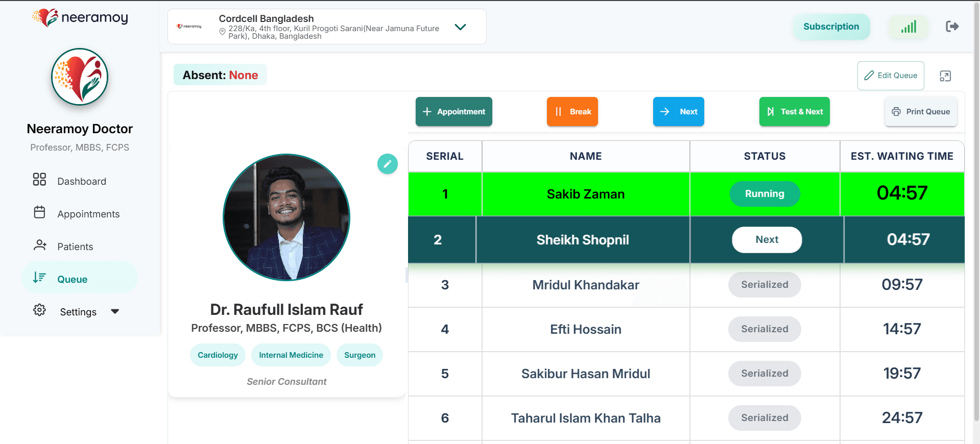Click the pencil edit icon on doctor photo

tap(387, 164)
